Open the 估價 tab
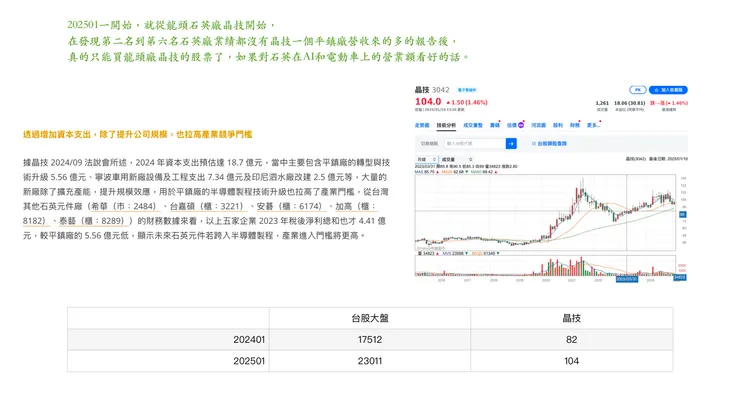This screenshot has width=740, height=395. 512,125
